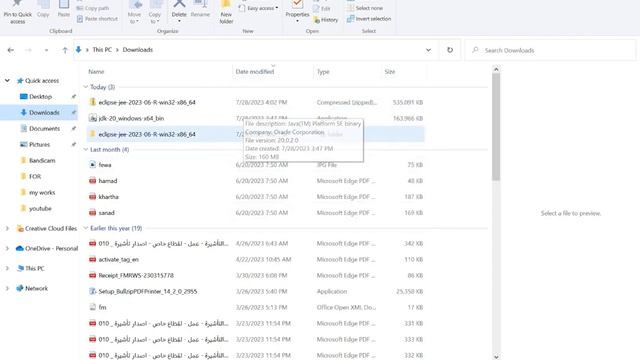Image resolution: width=640 pixels, height=360 pixels.
Task: Click installer icon of Setup_BullzipPDFPrinter
Action: 93,291
